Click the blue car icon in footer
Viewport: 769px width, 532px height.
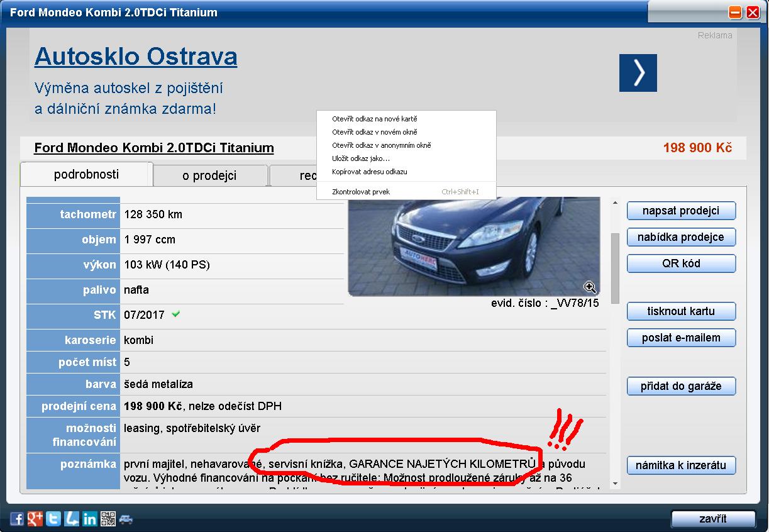pos(126,519)
